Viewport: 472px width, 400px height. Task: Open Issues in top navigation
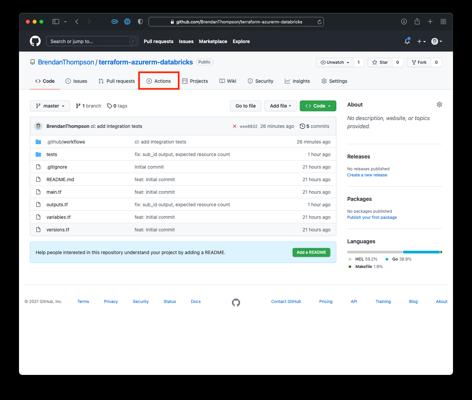coord(186,41)
